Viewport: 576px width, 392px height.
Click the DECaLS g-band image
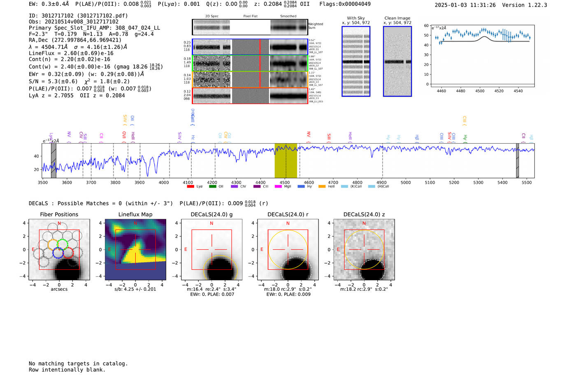211,250
